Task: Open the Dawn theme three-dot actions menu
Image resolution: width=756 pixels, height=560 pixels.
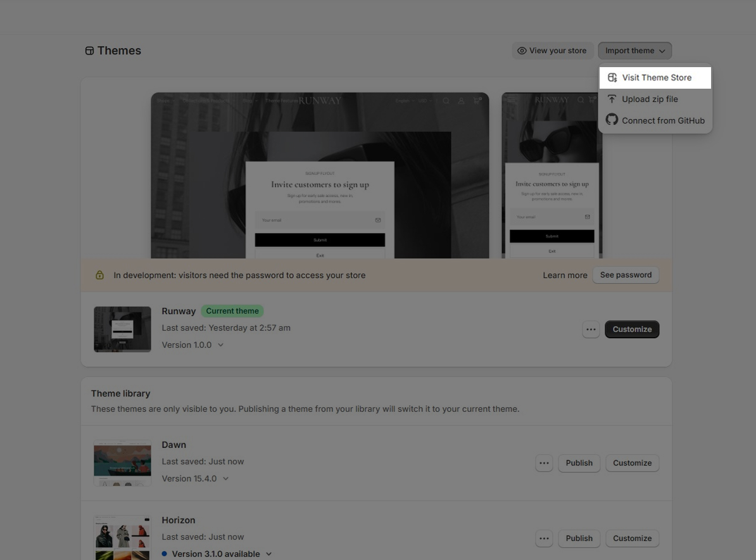Action: pos(544,463)
